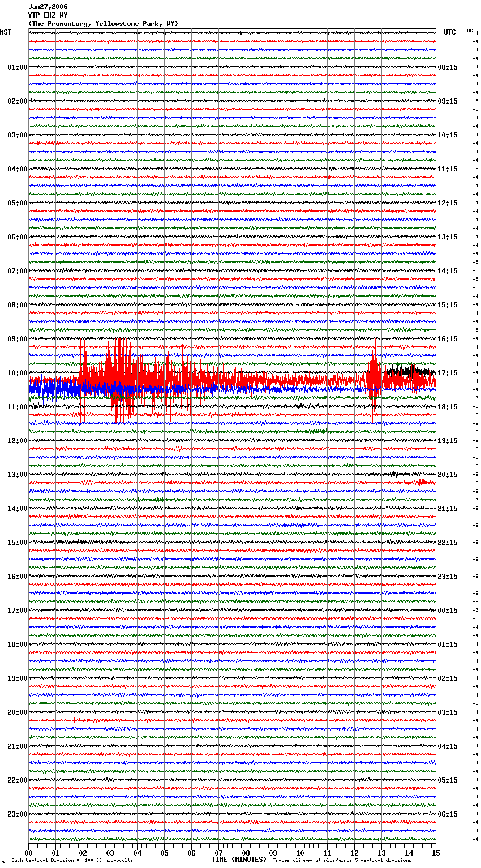
Task: Select the "04:00" MST time label
Action: 18,169
